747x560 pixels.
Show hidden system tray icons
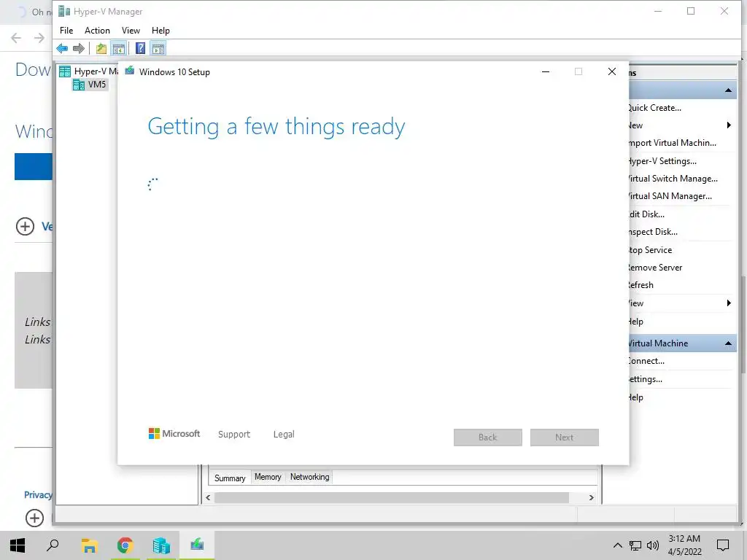(617, 545)
